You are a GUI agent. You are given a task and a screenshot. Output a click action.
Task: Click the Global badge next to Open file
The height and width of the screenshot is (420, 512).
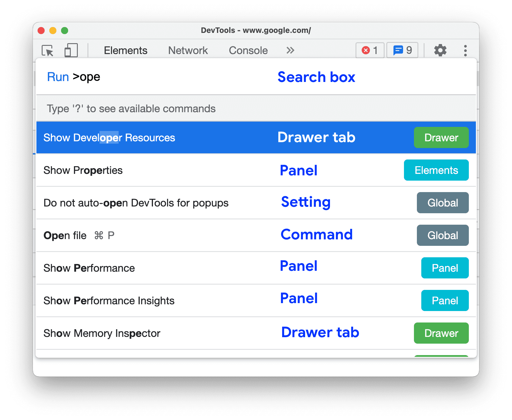(x=442, y=235)
